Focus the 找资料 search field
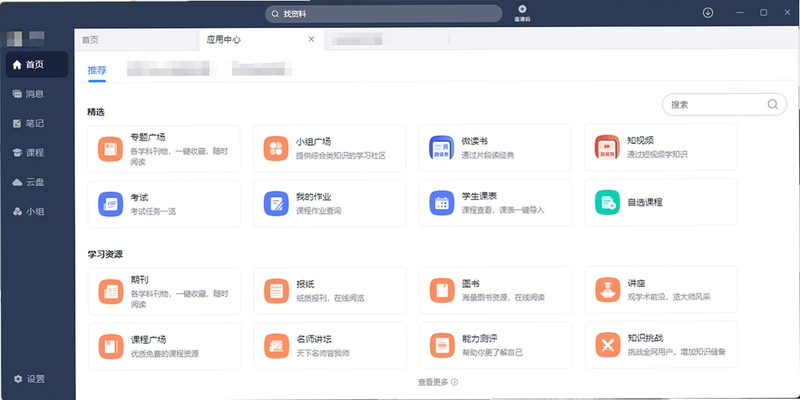 coord(383,14)
